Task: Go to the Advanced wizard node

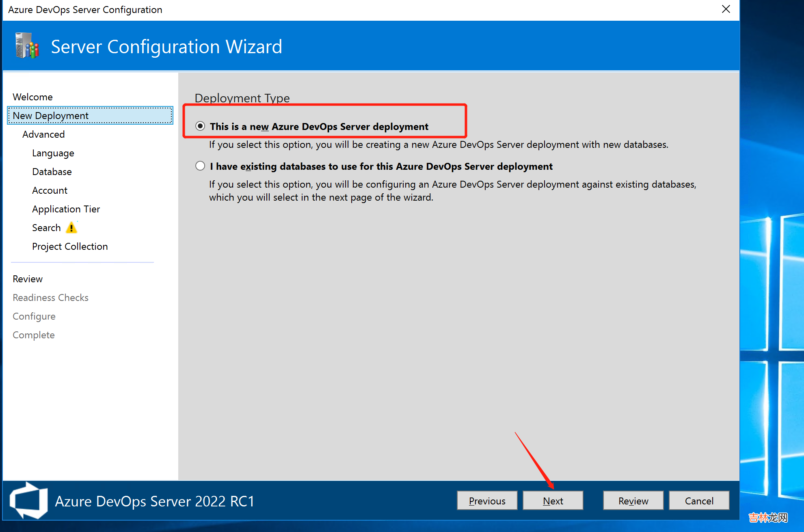Action: pos(43,134)
